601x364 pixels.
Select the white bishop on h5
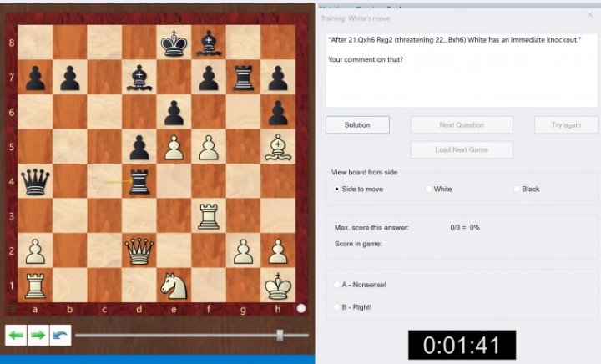point(278,145)
